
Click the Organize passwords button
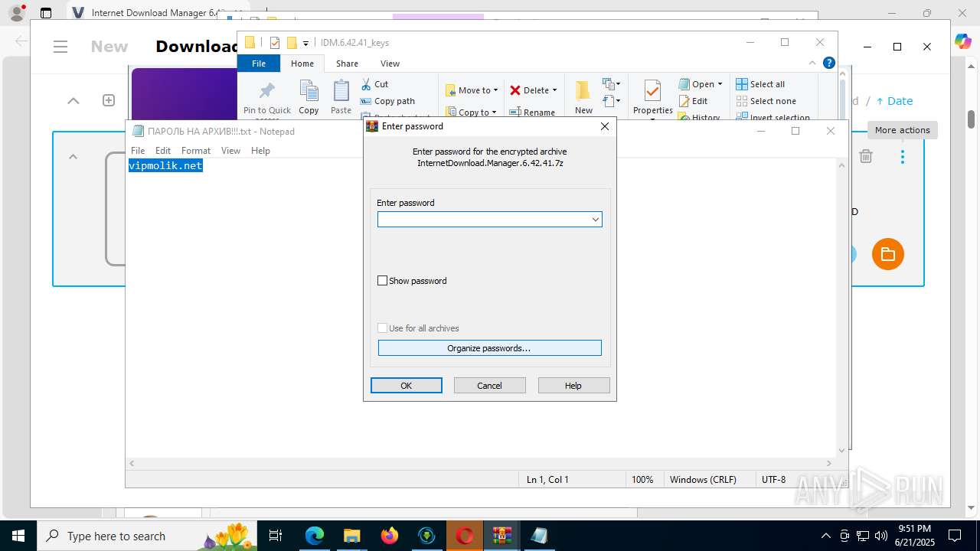point(489,348)
